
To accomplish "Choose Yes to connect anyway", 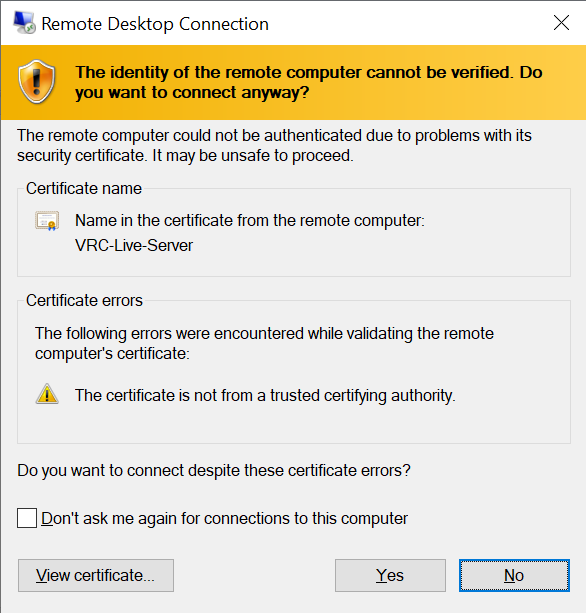I will [390, 575].
